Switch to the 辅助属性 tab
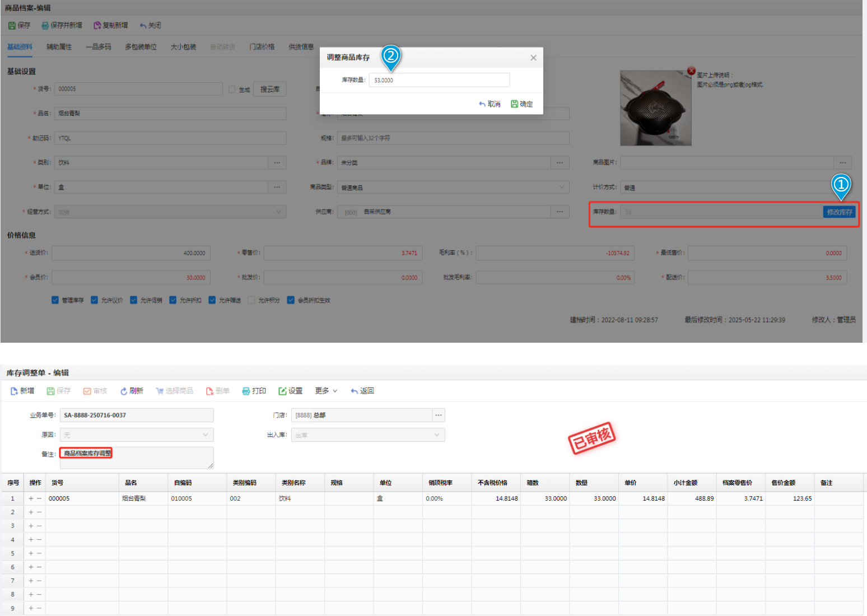The image size is (867, 616). (59, 47)
